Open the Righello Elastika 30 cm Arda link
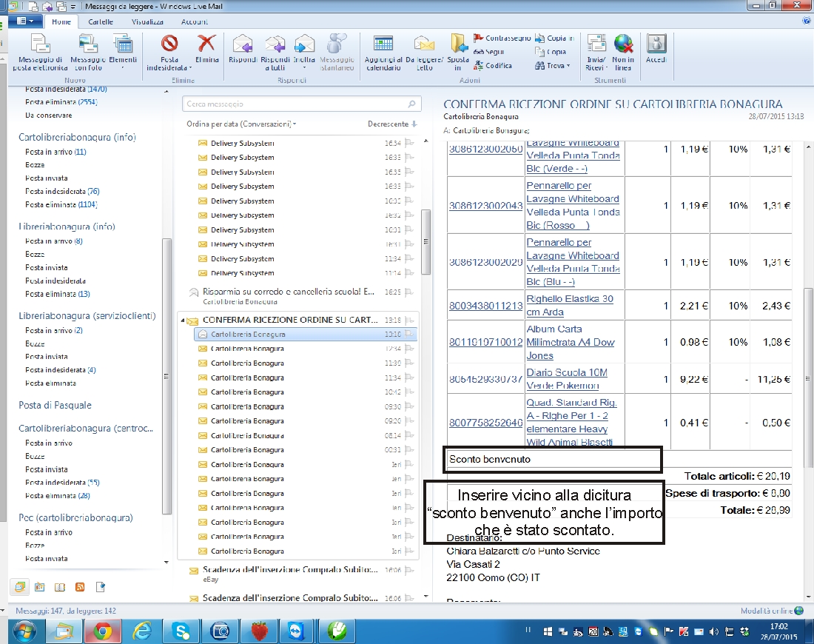The width and height of the screenshot is (814, 644). pyautogui.click(x=570, y=306)
